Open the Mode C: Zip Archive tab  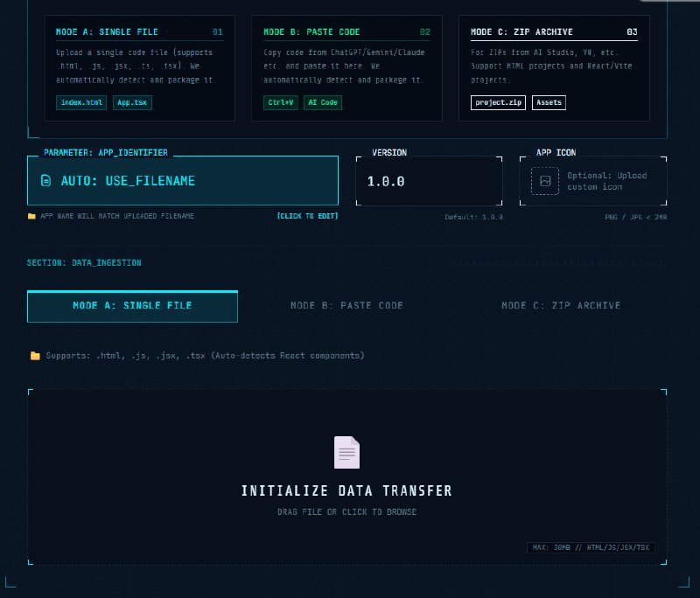coord(561,306)
